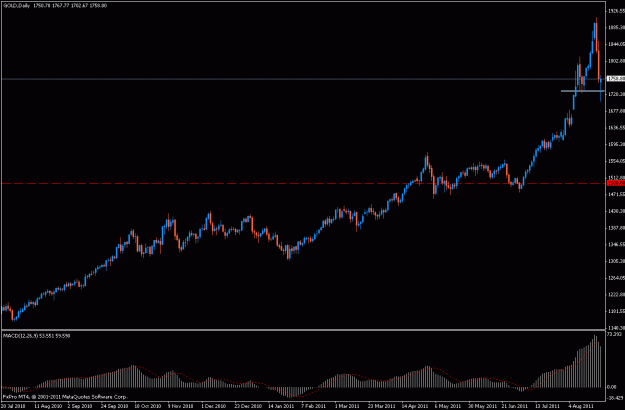The height and width of the screenshot is (410, 625).
Task: Click the '4 Aug 2011' date label
Action: [580, 406]
